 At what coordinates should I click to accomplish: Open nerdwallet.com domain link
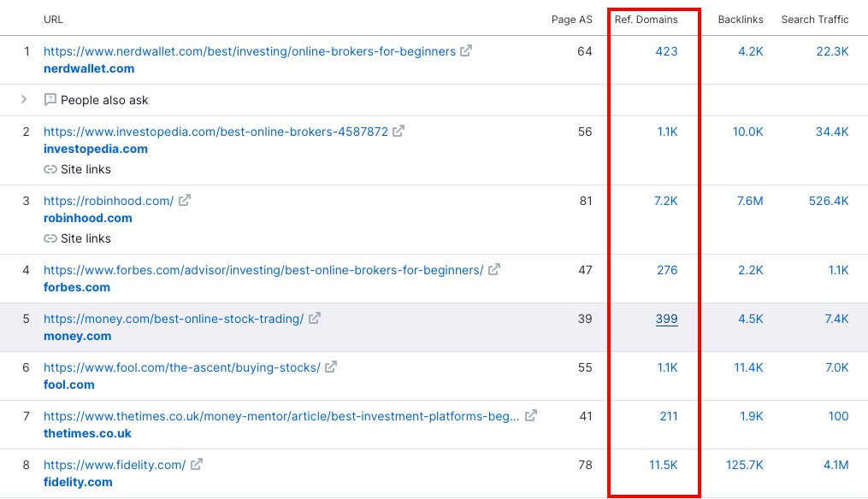[x=89, y=68]
